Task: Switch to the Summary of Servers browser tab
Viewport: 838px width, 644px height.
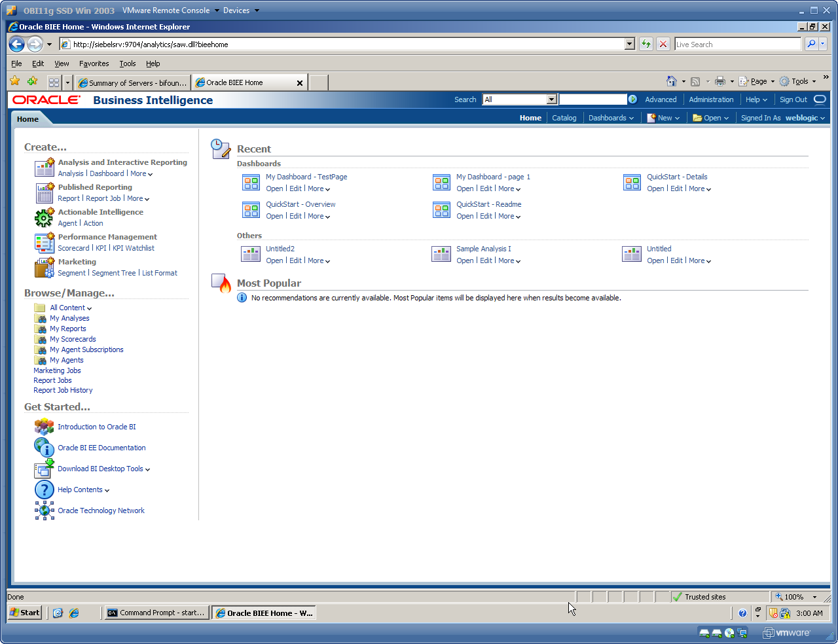Action: click(132, 82)
